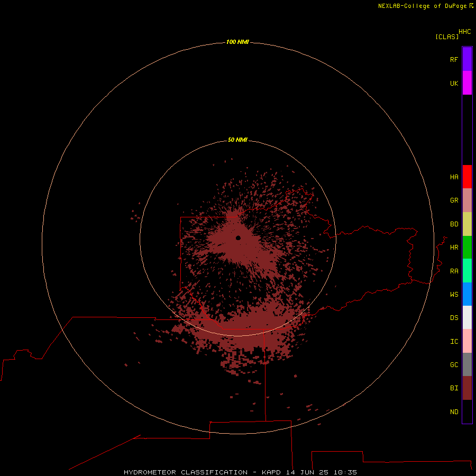Click the "GR" legend label
The height and width of the screenshot is (476, 476).
click(454, 200)
